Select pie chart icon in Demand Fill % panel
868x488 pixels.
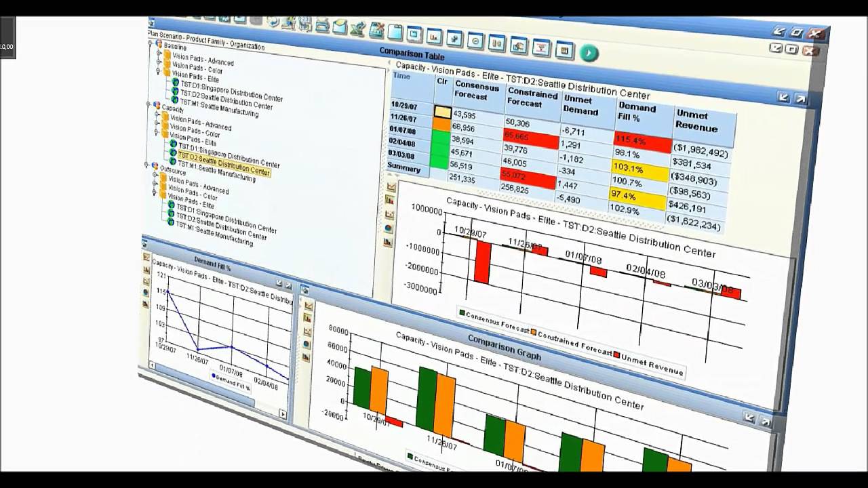(x=146, y=292)
